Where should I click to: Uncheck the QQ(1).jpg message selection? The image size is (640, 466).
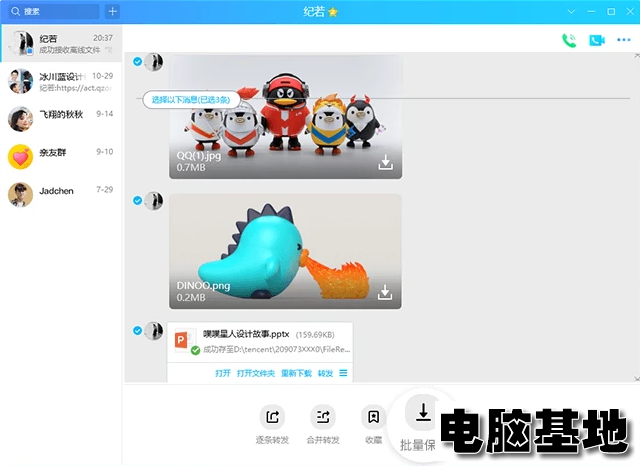(138, 62)
